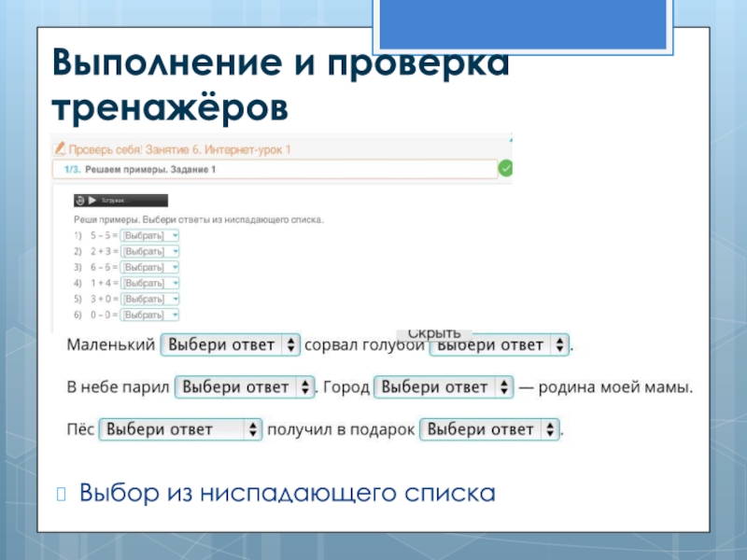Click the Проверь себя! Занятие 6 heading
The width and height of the screenshot is (747, 560).
(x=179, y=149)
